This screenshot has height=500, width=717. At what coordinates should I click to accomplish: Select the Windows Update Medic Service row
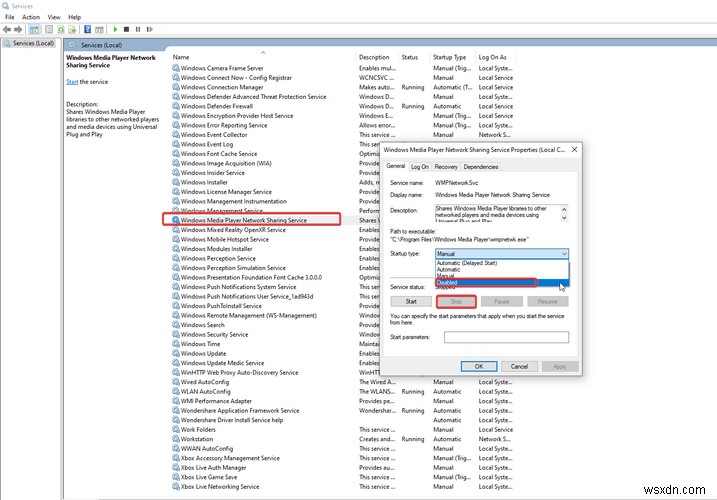[276, 363]
